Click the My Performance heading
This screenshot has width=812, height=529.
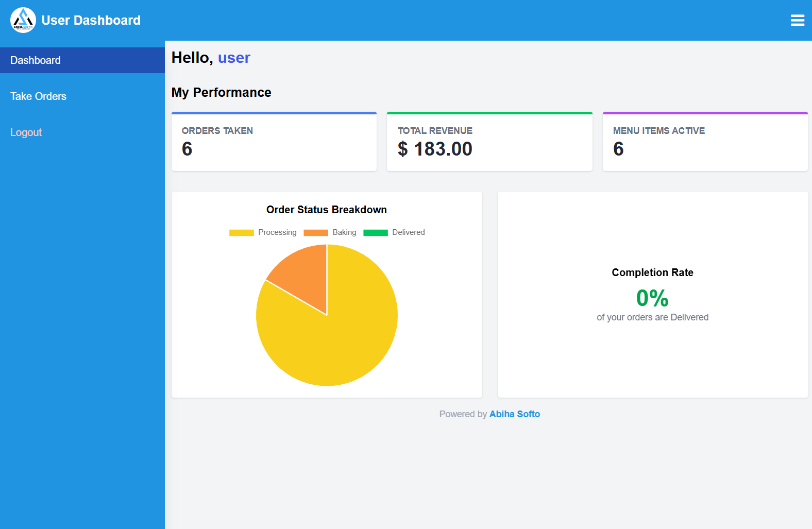point(221,92)
